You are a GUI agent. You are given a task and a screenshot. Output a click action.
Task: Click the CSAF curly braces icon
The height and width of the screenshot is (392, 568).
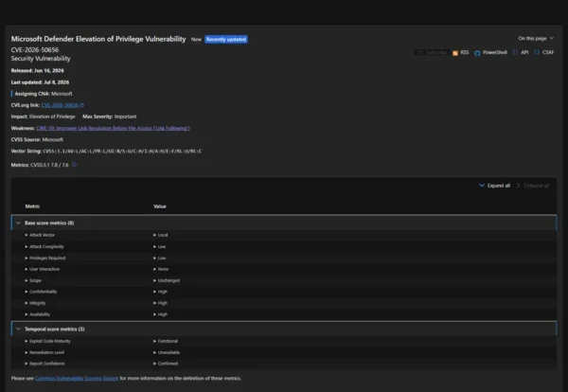click(537, 52)
